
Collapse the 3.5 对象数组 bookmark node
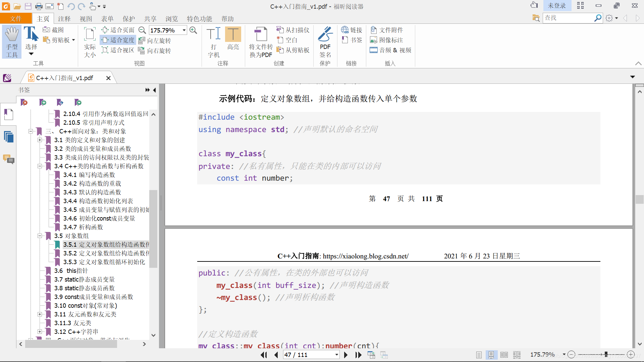pos(40,236)
